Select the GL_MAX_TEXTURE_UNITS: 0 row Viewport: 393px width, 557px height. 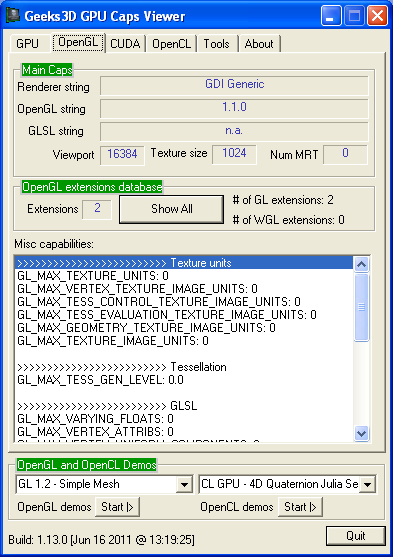pos(184,276)
